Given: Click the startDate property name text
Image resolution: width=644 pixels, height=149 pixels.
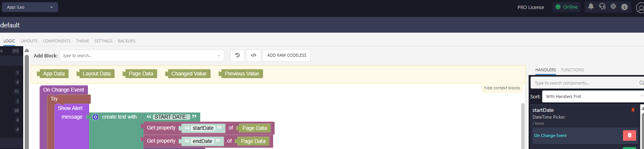Looking at the screenshot, I should coord(203,128).
